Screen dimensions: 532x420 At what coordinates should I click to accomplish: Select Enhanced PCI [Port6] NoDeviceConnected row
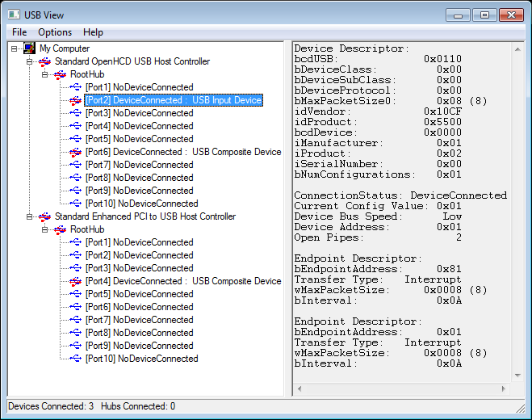pos(139,307)
